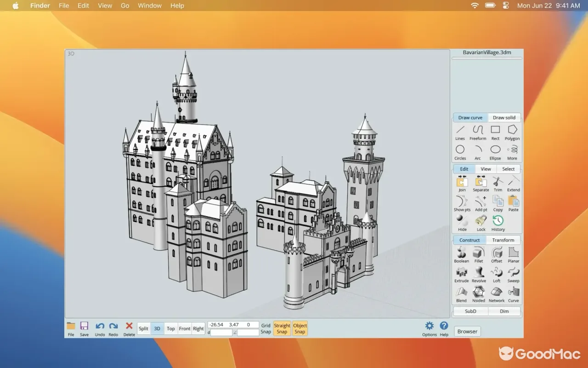The image size is (588, 368).
Task: Select the Blend tool
Action: pyautogui.click(x=462, y=295)
